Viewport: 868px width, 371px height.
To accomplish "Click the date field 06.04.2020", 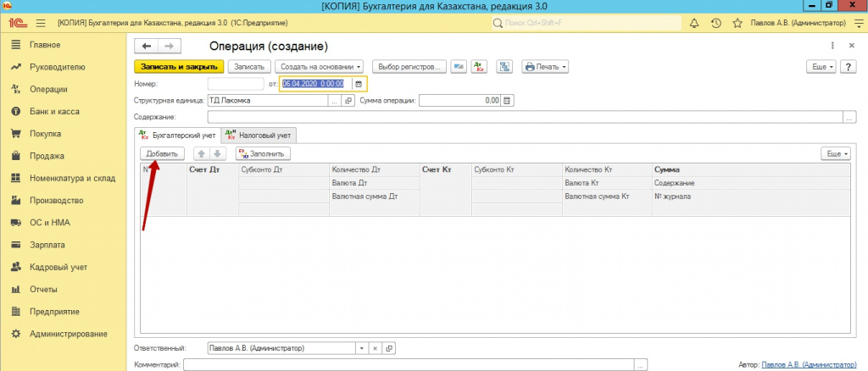I will tap(316, 84).
